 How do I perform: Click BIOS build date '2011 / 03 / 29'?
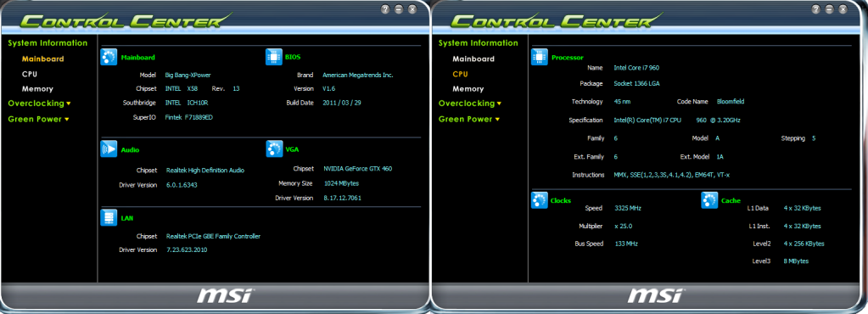coord(342,103)
